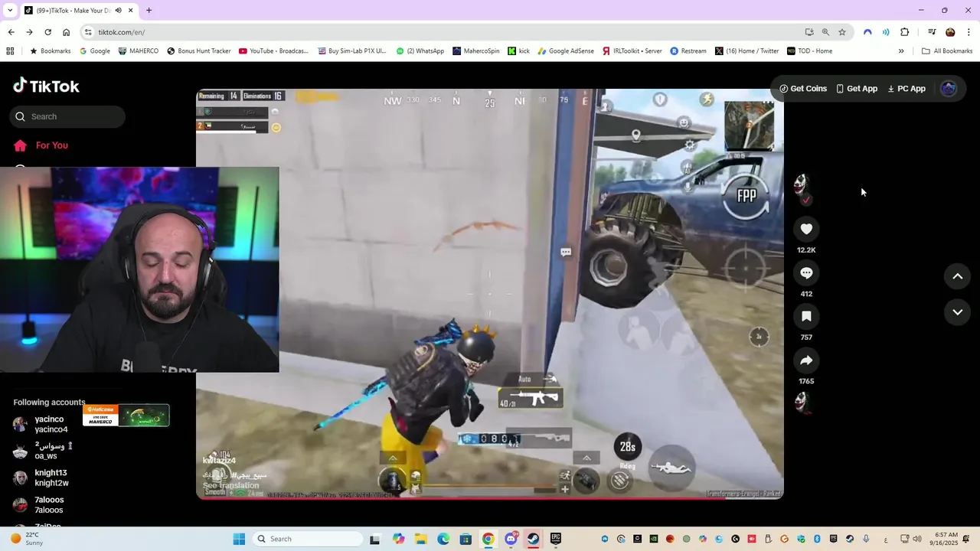The height and width of the screenshot is (551, 980).
Task: Click Get Coins button
Action: pyautogui.click(x=803, y=89)
